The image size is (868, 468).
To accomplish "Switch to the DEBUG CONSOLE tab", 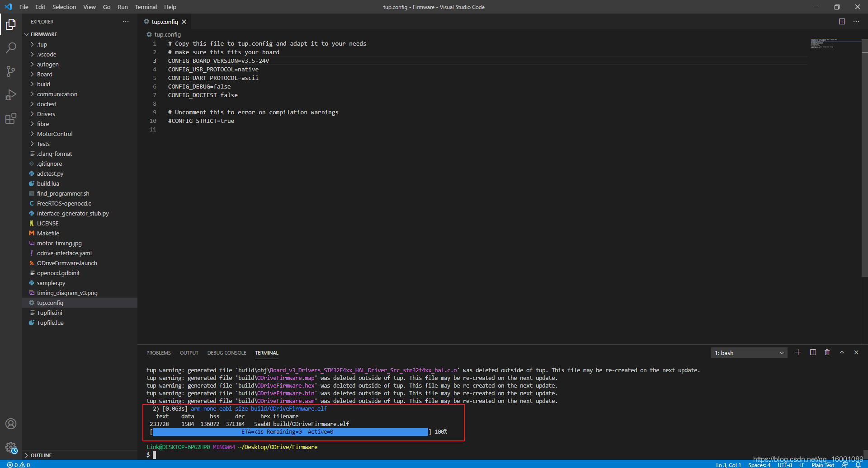I will pos(226,353).
